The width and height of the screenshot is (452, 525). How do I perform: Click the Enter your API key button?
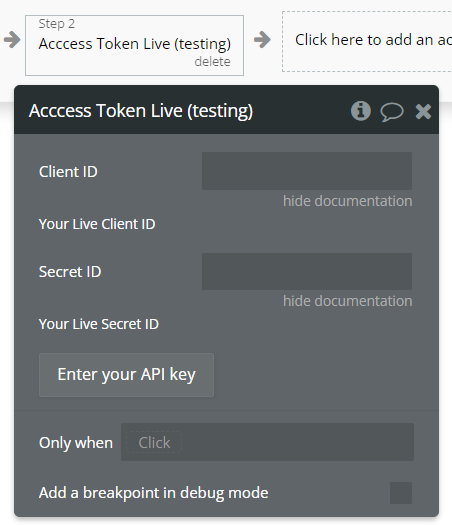(126, 375)
